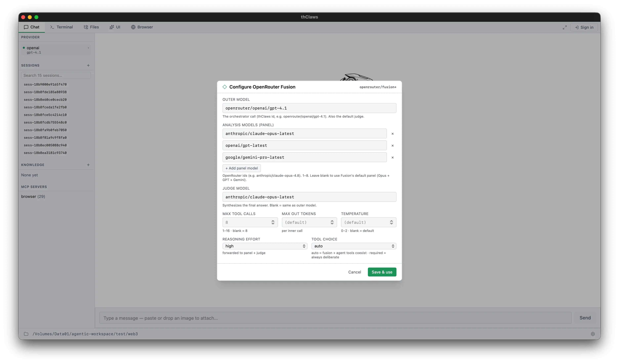Click the Temperature stepper arrows

[x=392, y=222]
